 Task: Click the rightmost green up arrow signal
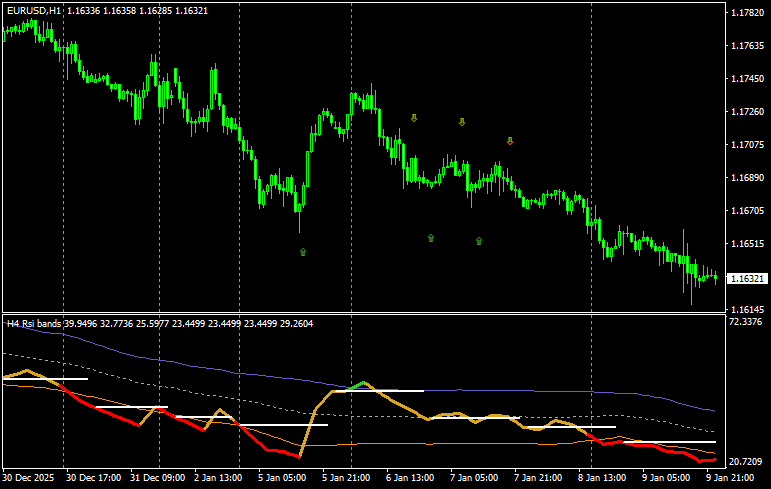(x=479, y=241)
